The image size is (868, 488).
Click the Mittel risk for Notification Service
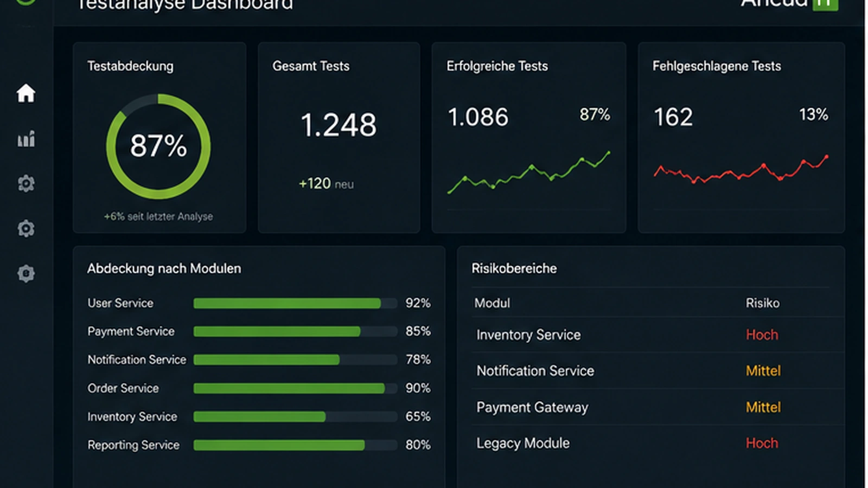(x=763, y=371)
